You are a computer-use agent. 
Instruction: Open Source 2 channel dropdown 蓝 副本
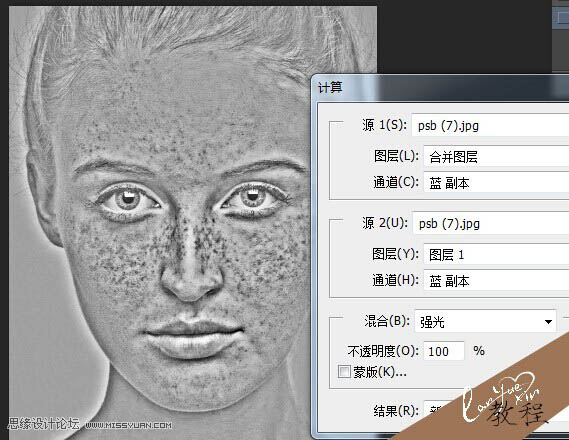(496, 281)
